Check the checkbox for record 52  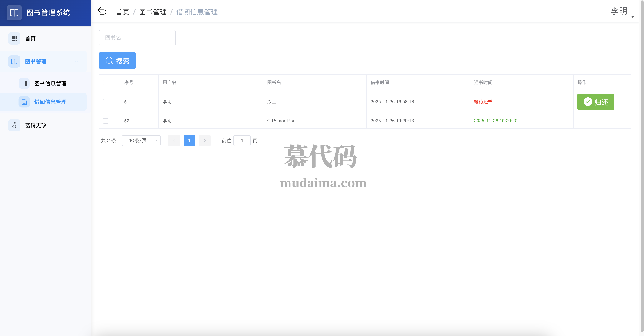coord(106,121)
